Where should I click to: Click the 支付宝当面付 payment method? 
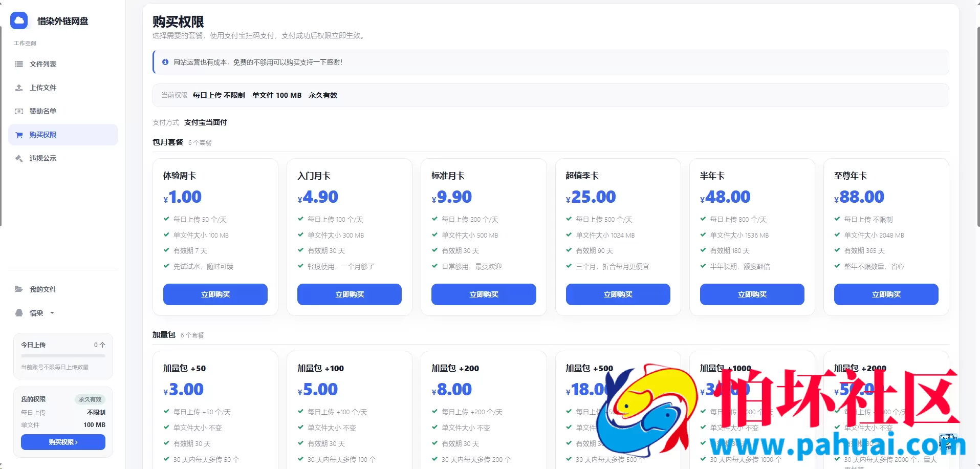point(206,122)
